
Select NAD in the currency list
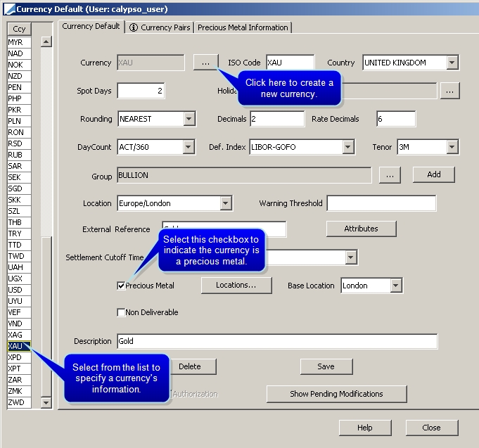click(x=19, y=53)
